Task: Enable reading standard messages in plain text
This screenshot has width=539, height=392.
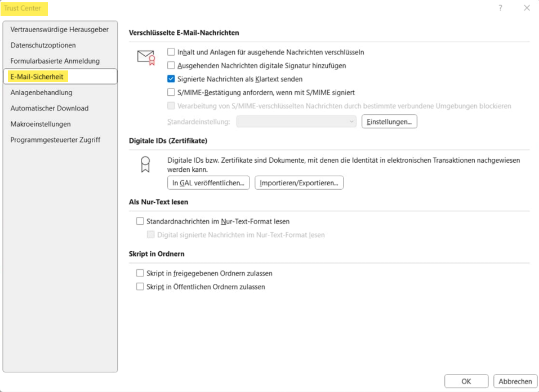Action: tap(140, 221)
